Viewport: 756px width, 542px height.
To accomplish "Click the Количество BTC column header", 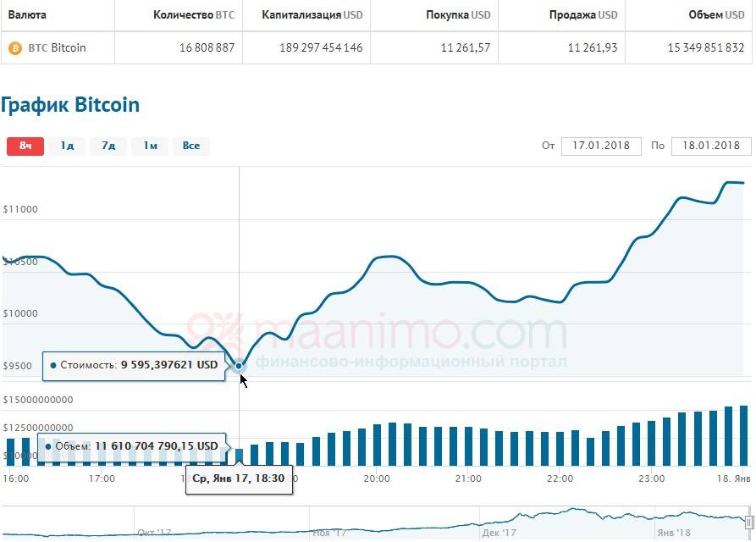I will point(194,15).
